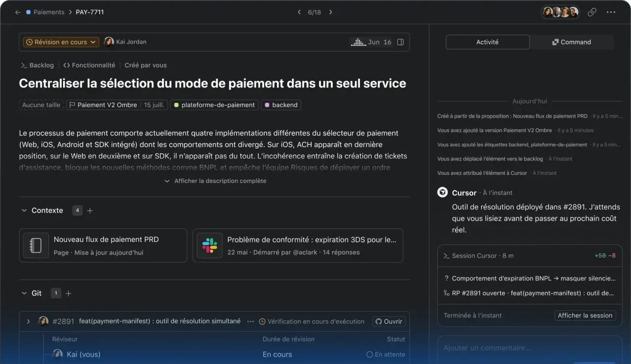Toggle the side panel layout icon
Viewport: 631px width, 364px height.
click(x=400, y=42)
